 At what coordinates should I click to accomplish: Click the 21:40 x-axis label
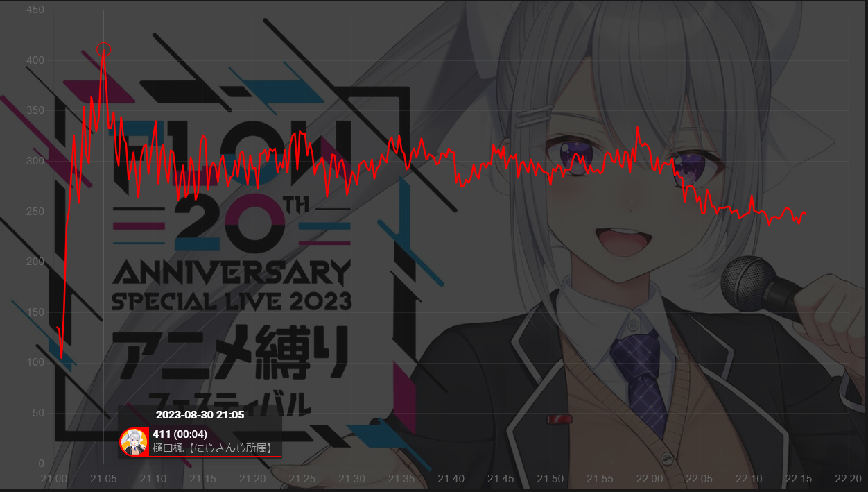451,479
